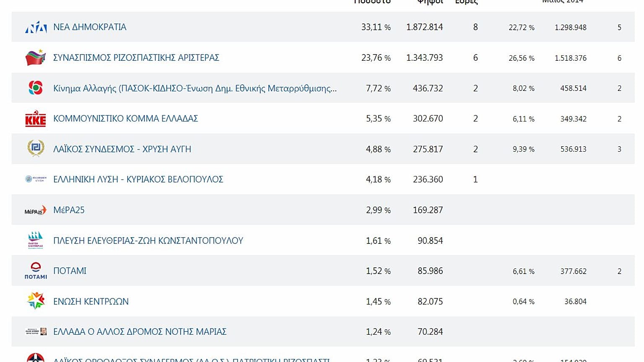Select vote count 85.986
Screen dimensions: 644x362
pos(430,271)
